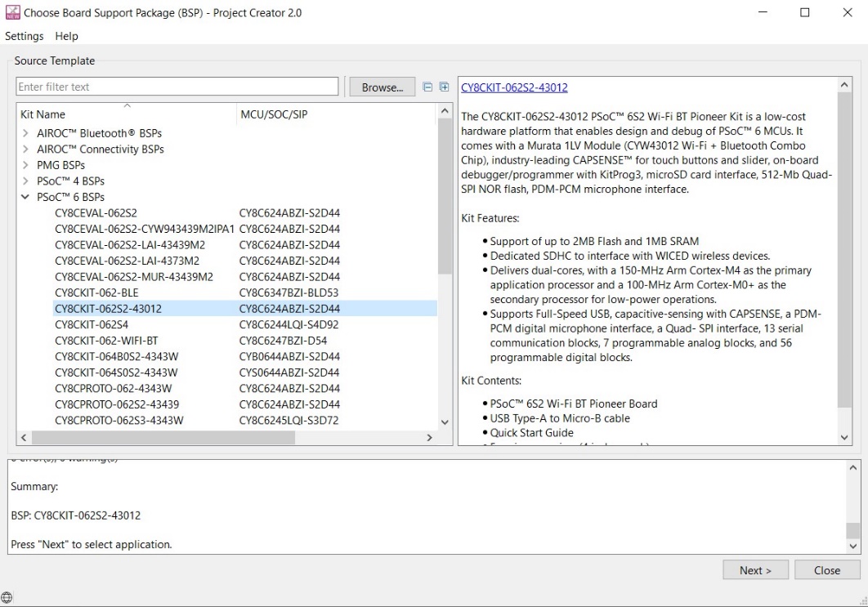
Task: Sort by Kit Name column header
Action: (127, 114)
